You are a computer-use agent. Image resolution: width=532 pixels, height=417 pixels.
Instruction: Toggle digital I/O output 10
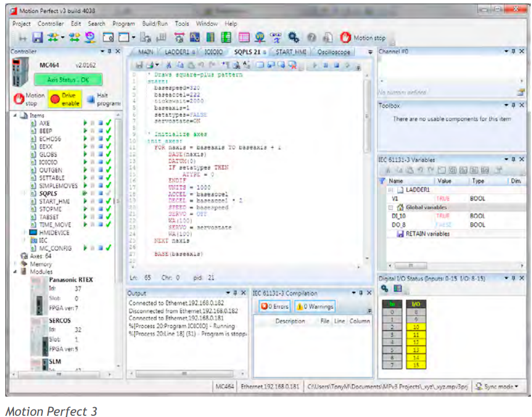click(x=416, y=327)
